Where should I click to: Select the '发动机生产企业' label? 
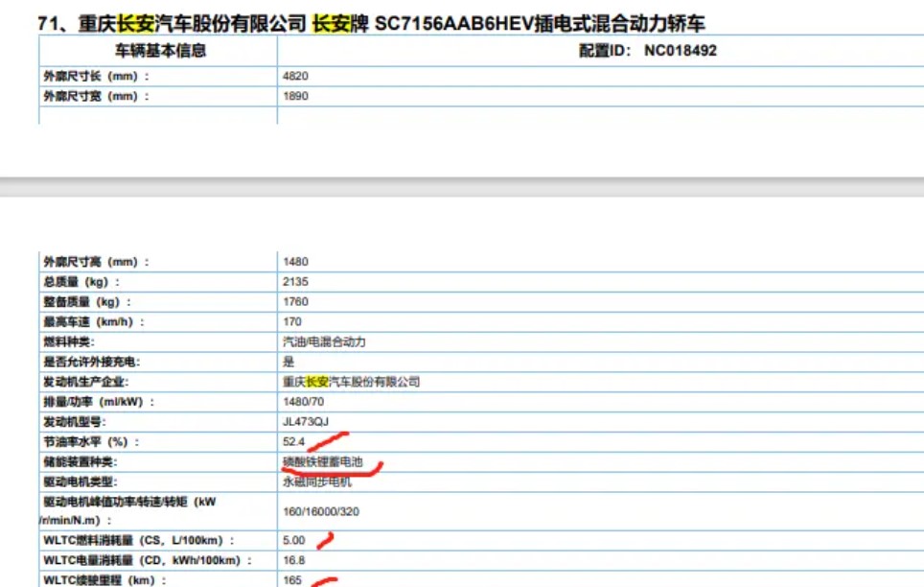(x=85, y=383)
